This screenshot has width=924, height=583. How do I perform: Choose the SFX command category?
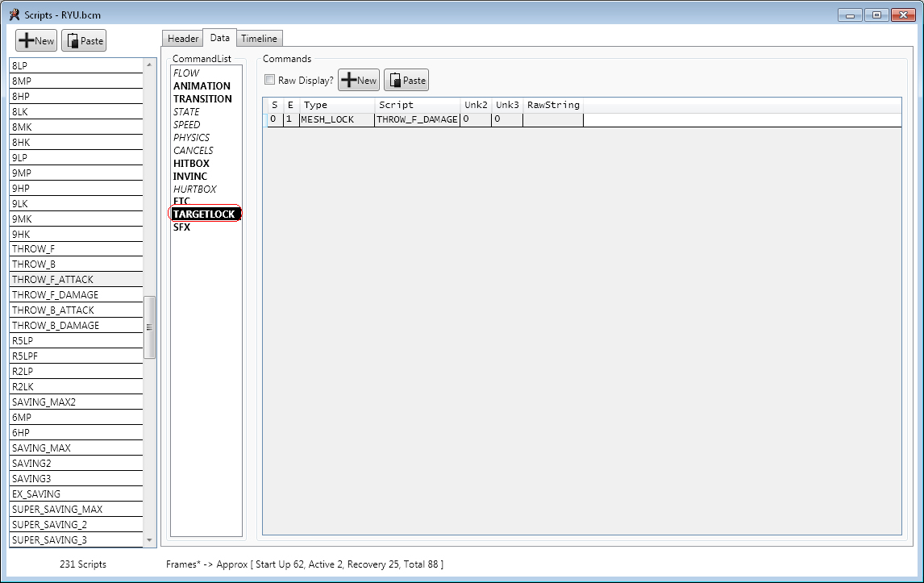(x=181, y=227)
